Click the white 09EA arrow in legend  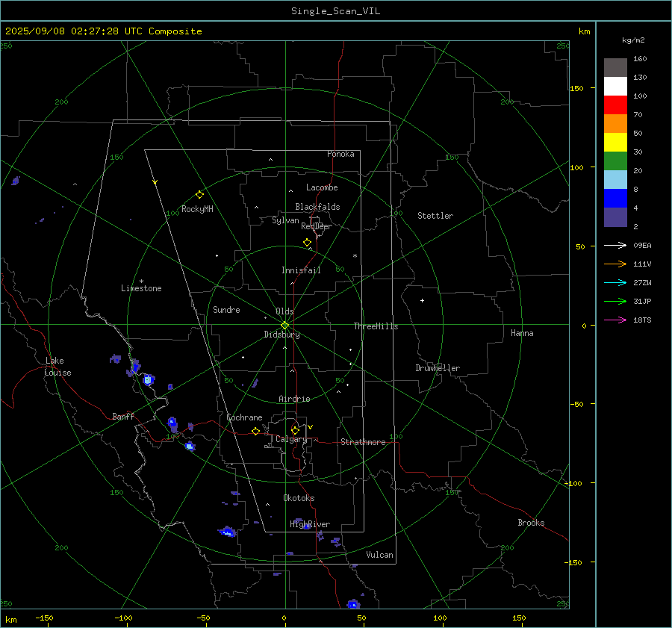(x=615, y=245)
